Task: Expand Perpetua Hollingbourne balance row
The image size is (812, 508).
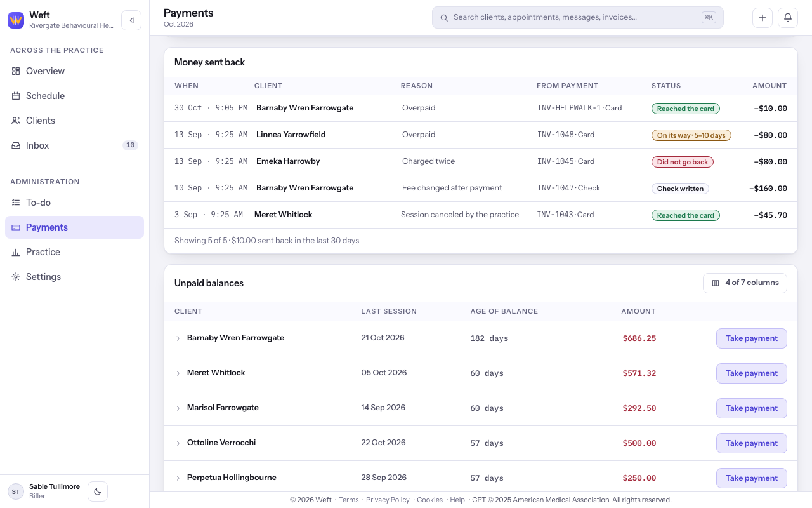Action: 178,478
